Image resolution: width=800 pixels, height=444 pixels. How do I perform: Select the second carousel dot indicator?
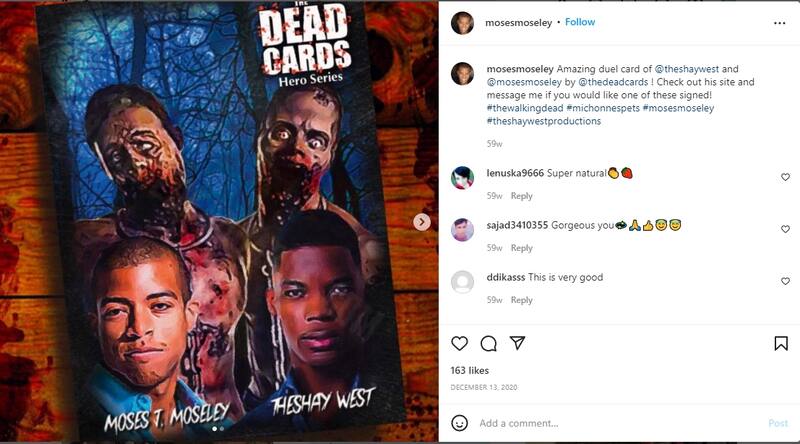click(x=221, y=429)
